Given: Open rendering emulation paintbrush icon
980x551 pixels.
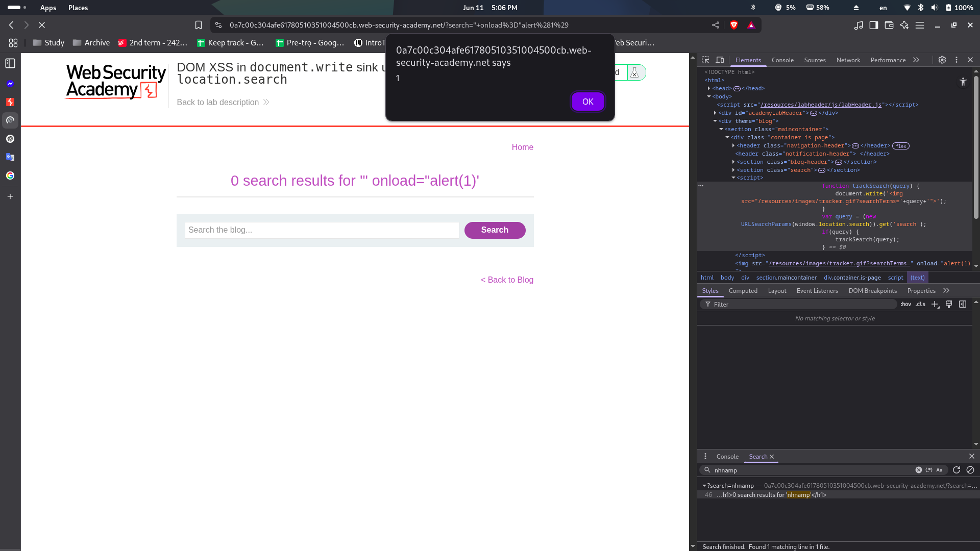Looking at the screenshot, I should [949, 304].
